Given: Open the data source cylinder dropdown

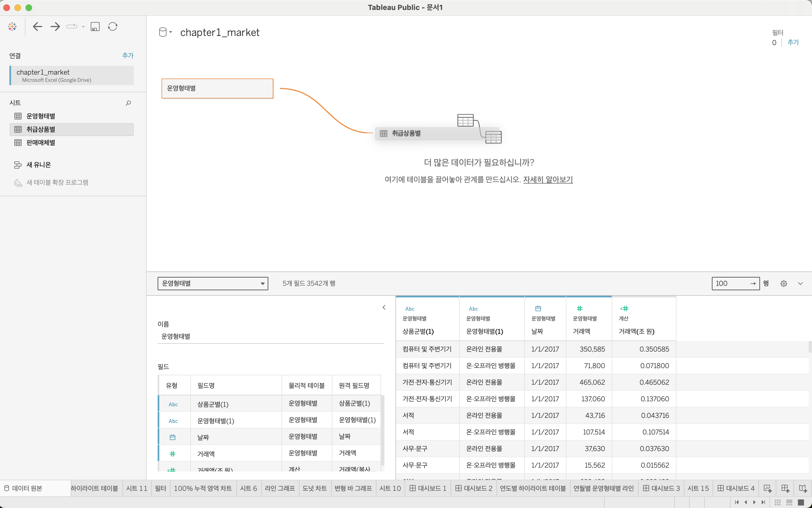Looking at the screenshot, I should (165, 32).
